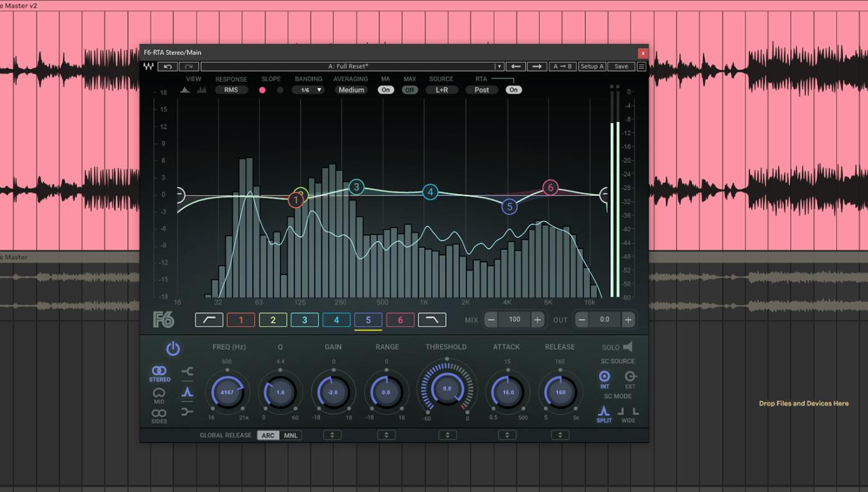The width and height of the screenshot is (868, 492).
Task: Set band 5 to Stereo processing
Action: click(x=159, y=373)
